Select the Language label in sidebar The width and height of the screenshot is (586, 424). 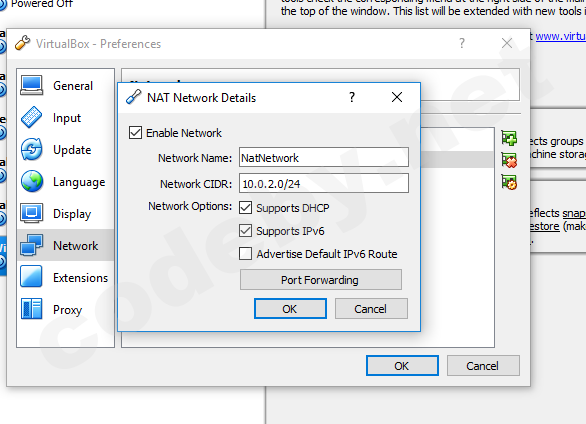pyautogui.click(x=79, y=182)
